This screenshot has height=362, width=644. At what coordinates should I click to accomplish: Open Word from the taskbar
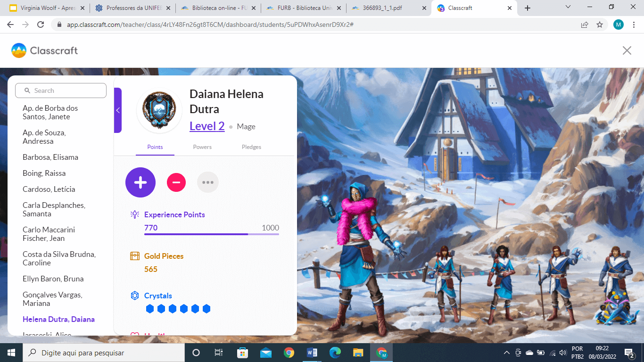pos(312,353)
